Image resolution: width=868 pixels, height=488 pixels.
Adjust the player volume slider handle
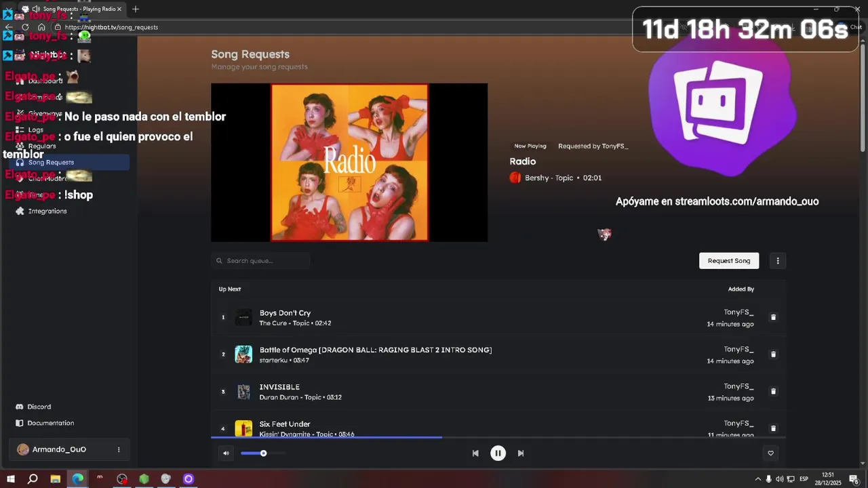coord(263,453)
